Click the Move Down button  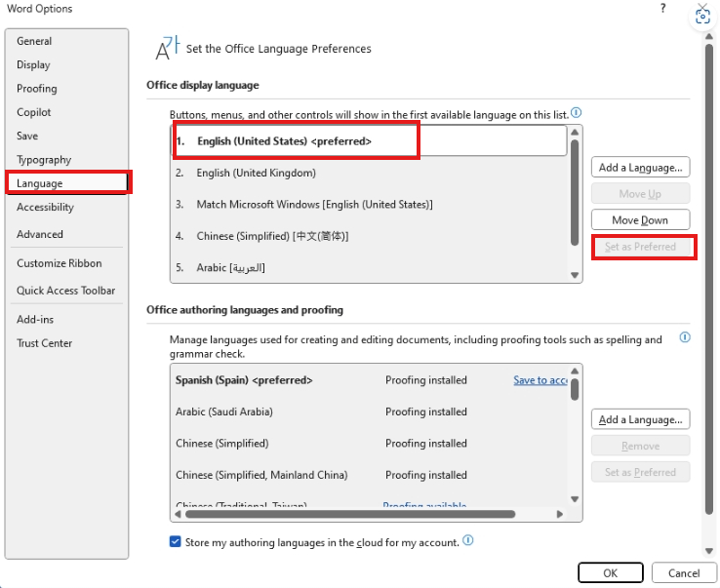pos(640,220)
